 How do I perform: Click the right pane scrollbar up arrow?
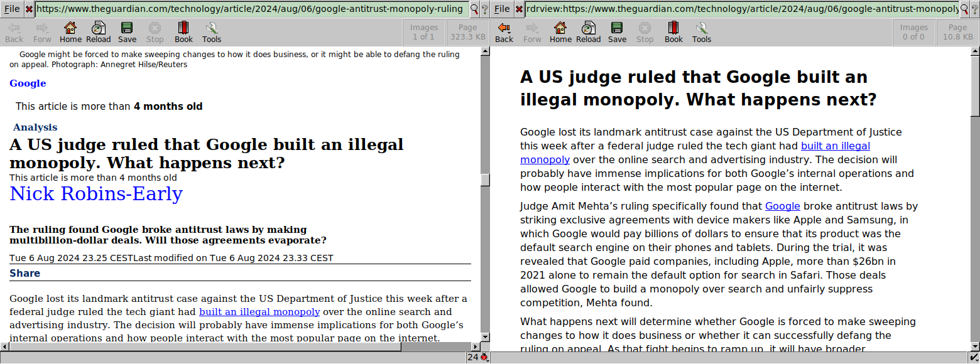click(x=975, y=51)
